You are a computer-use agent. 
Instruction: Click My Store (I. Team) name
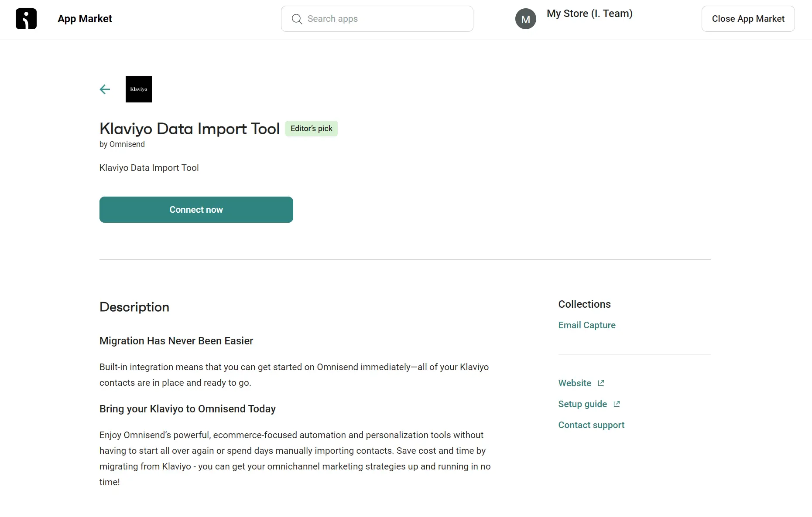pos(589,14)
